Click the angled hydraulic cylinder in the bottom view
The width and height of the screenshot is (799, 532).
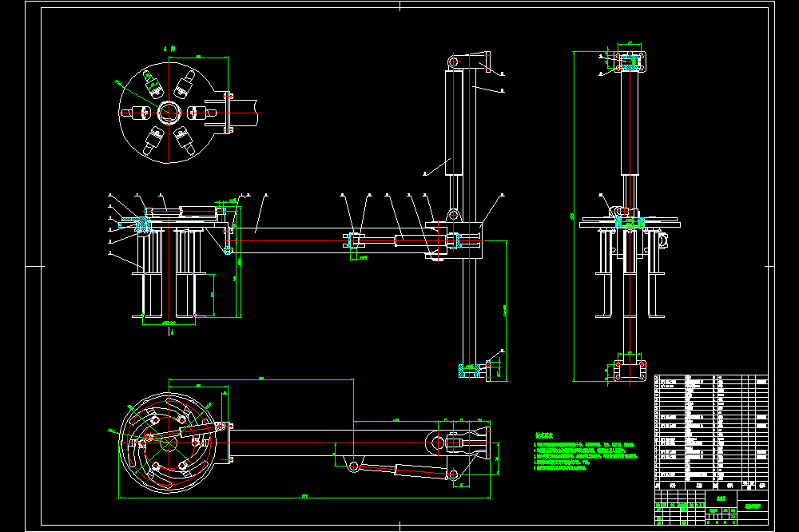[403, 470]
